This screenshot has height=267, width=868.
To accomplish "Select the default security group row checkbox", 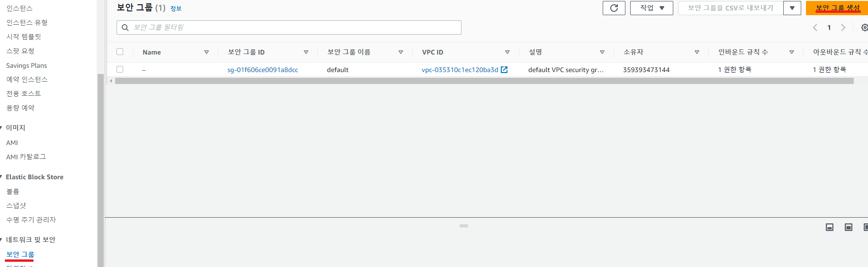I will [x=120, y=69].
